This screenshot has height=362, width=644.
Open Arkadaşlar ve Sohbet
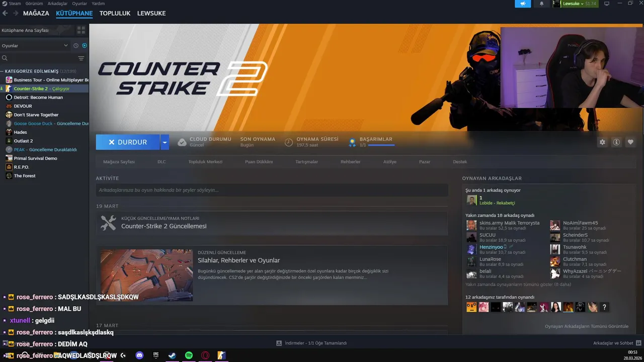click(x=616, y=343)
